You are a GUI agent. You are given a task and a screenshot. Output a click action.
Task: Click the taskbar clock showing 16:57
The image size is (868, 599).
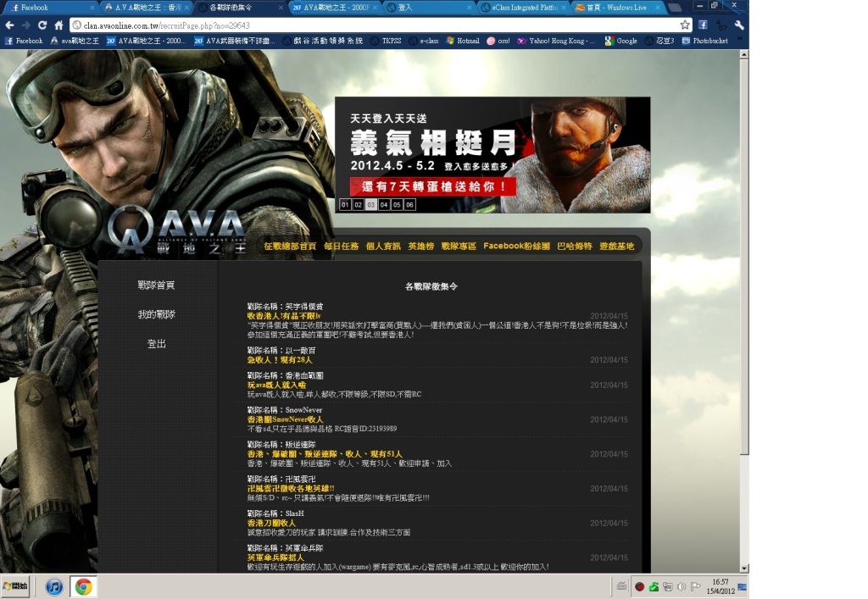pyautogui.click(x=721, y=586)
